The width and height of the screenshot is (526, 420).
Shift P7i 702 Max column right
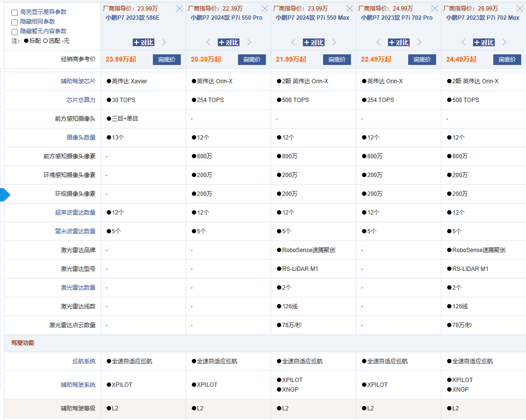click(x=505, y=42)
